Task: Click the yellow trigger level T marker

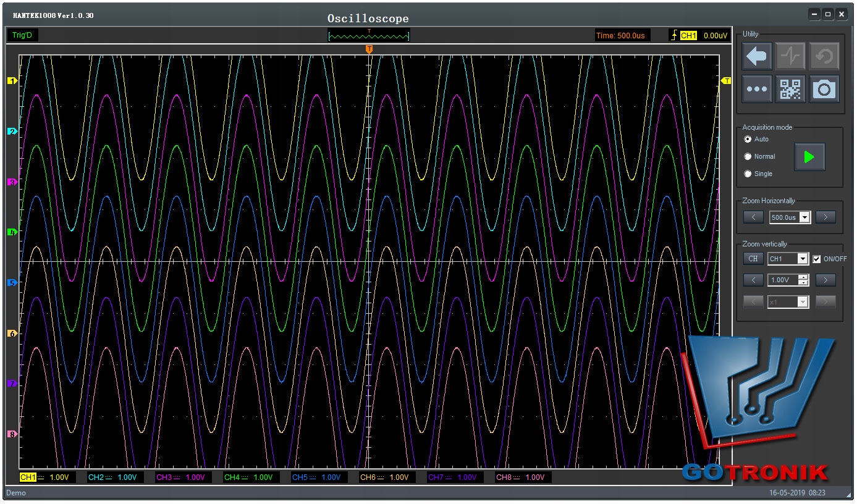Action: pos(727,81)
